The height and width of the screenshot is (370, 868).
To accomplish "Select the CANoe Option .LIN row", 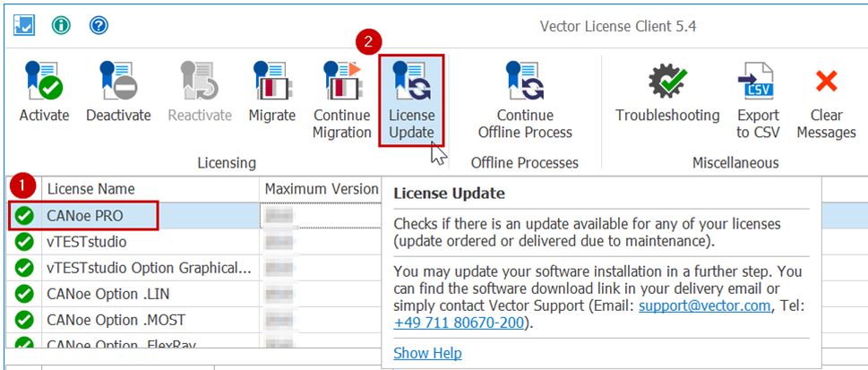I will click(108, 292).
